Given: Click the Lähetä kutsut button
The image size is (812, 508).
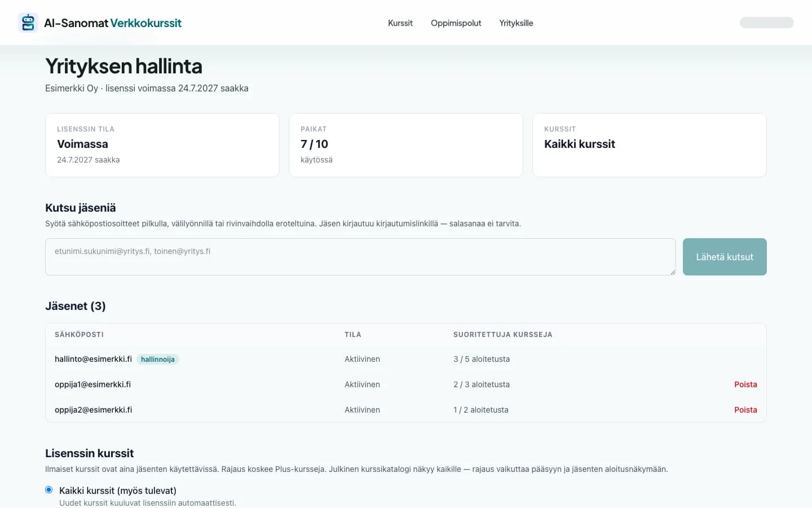Looking at the screenshot, I should (x=725, y=257).
